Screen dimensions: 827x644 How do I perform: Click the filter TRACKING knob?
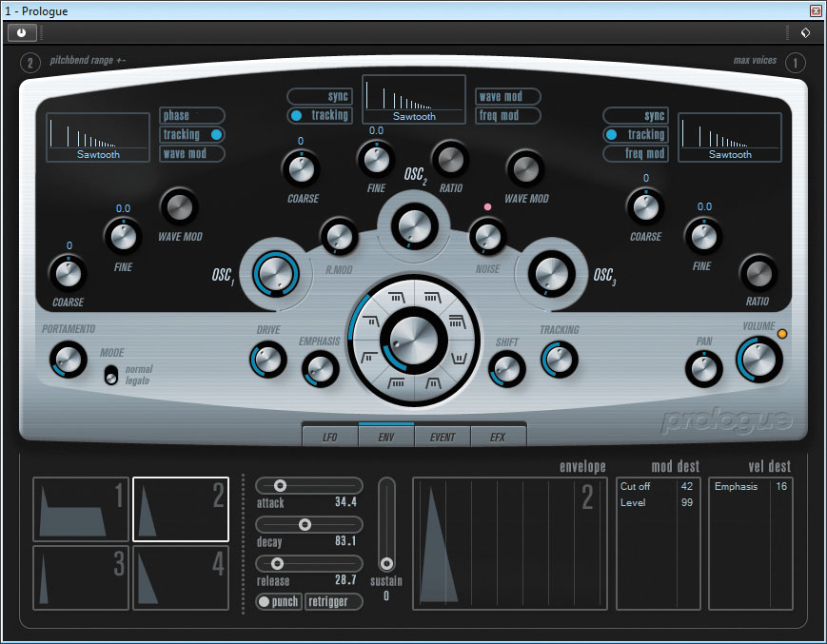(559, 360)
